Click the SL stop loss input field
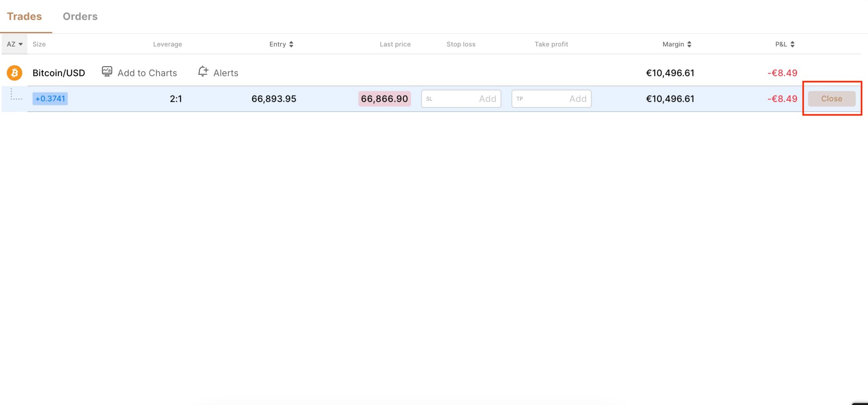 tap(461, 99)
